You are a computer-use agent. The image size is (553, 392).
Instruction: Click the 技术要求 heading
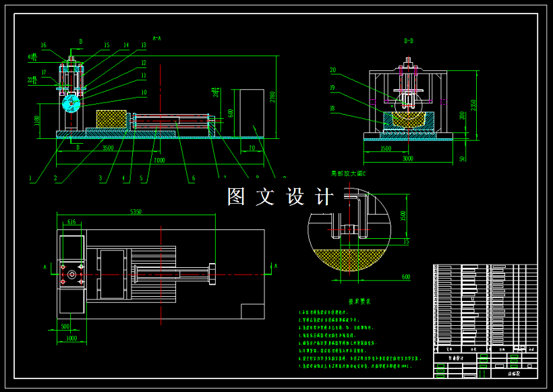coord(359,302)
